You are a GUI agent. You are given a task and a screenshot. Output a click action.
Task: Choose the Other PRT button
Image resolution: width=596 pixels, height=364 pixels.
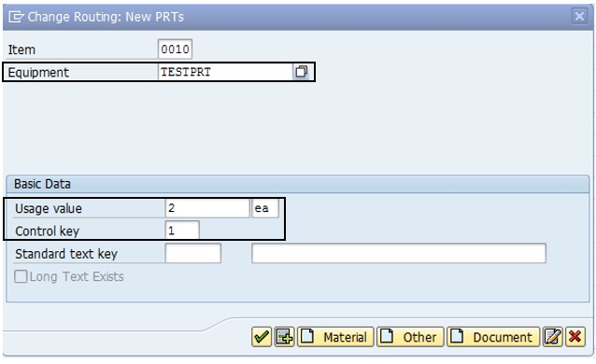[410, 337]
